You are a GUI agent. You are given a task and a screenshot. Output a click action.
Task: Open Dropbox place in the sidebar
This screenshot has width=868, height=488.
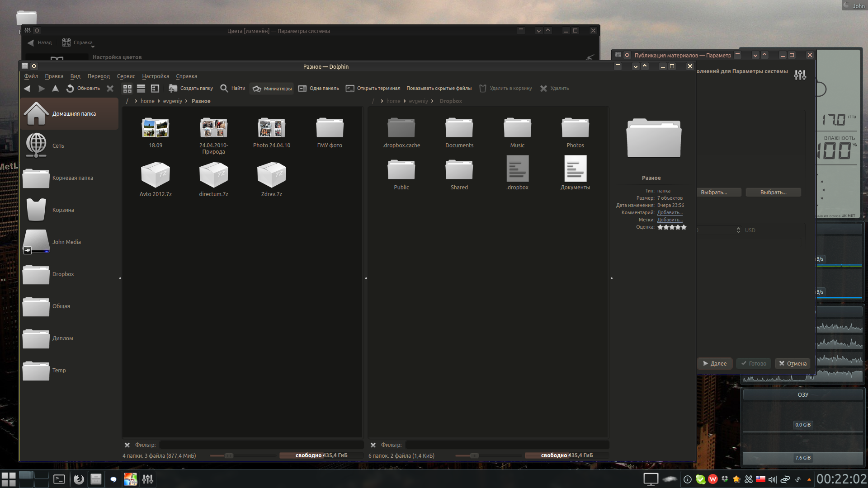click(x=69, y=274)
